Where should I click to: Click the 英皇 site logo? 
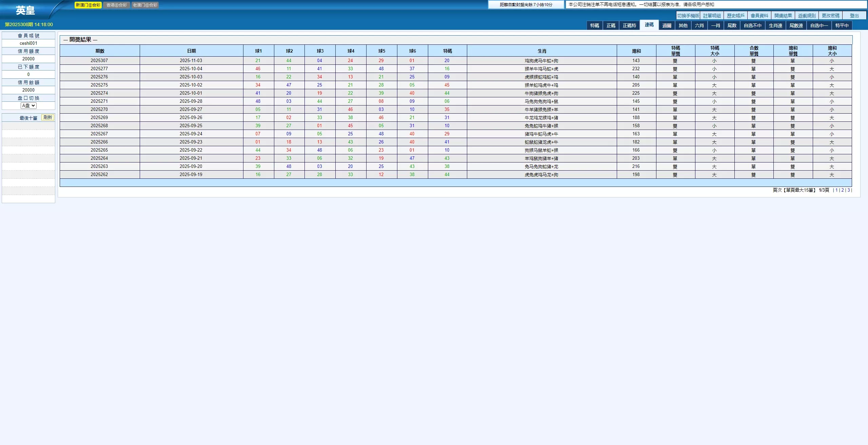tap(25, 11)
